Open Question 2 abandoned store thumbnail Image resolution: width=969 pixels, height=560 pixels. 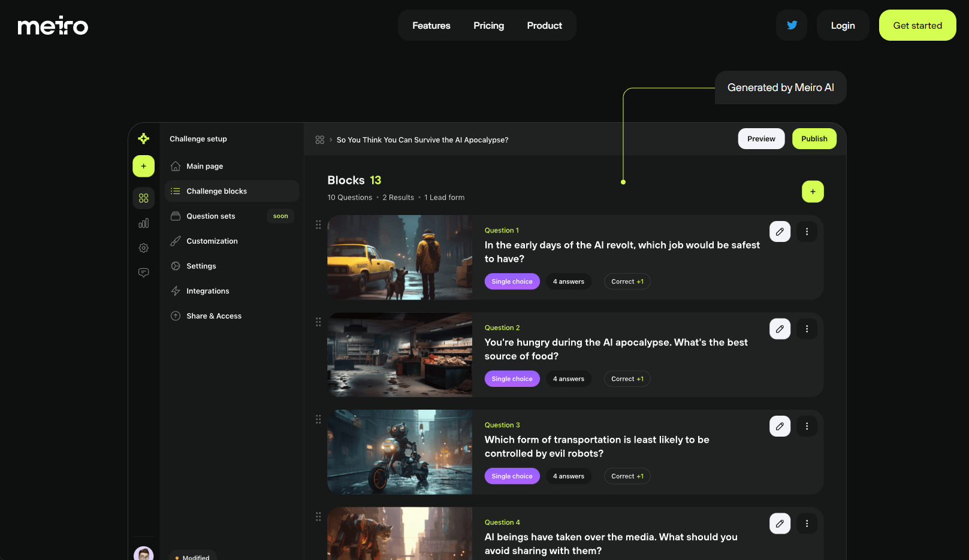pyautogui.click(x=400, y=355)
